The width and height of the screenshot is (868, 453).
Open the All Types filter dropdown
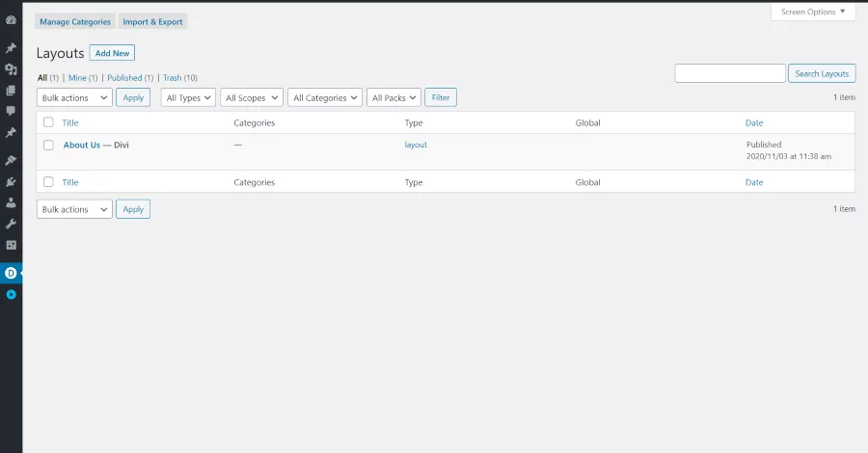pyautogui.click(x=188, y=97)
